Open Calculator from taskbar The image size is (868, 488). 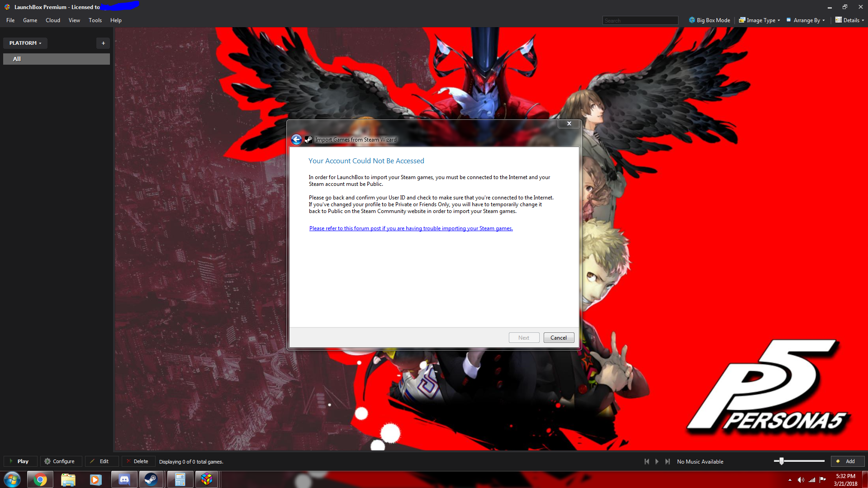(x=180, y=479)
